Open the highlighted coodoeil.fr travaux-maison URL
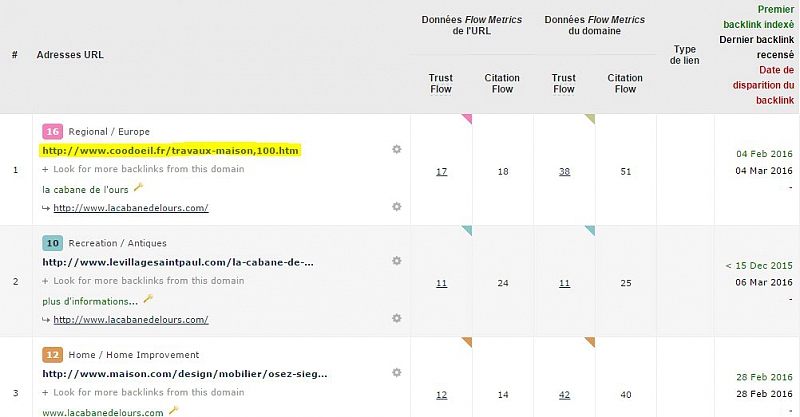This screenshot has height=417, width=800. click(x=170, y=150)
